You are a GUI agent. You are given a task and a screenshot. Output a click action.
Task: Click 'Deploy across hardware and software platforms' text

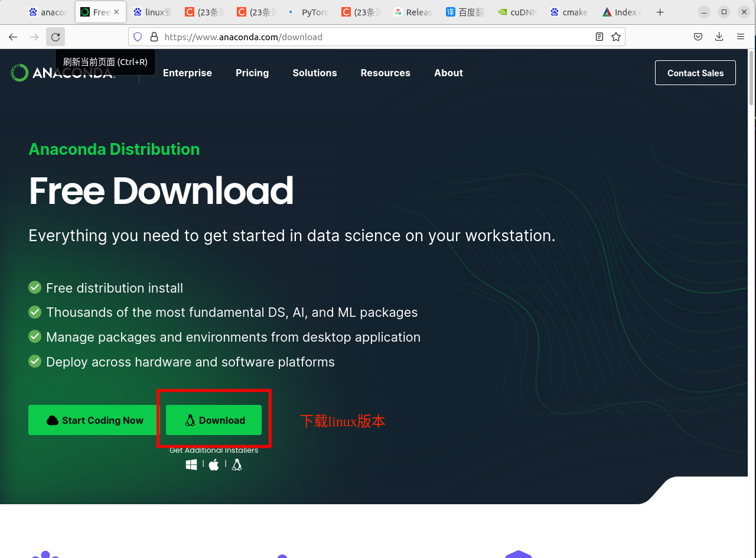190,362
